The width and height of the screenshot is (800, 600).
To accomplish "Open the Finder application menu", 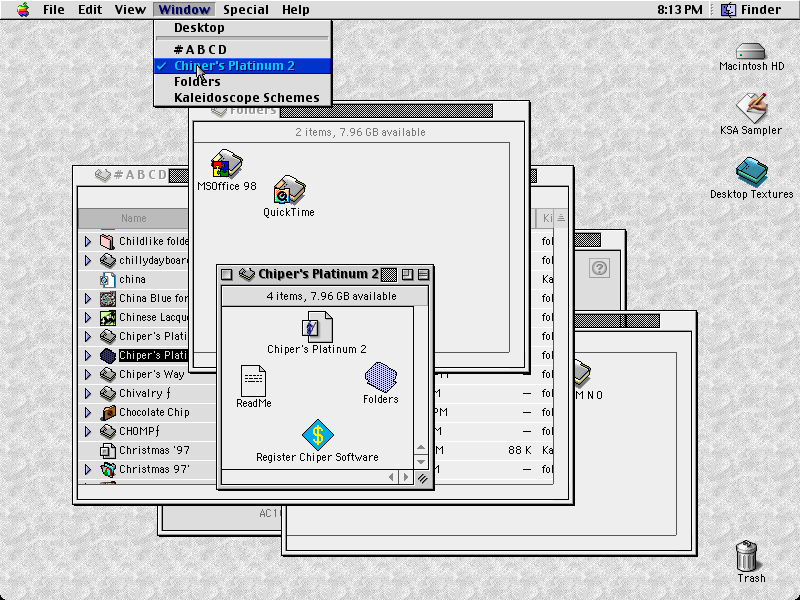I will (751, 9).
